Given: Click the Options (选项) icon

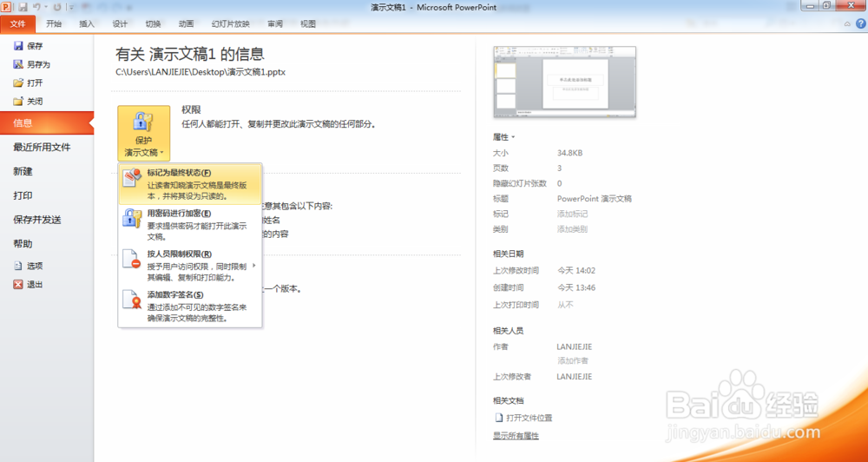Looking at the screenshot, I should (19, 266).
